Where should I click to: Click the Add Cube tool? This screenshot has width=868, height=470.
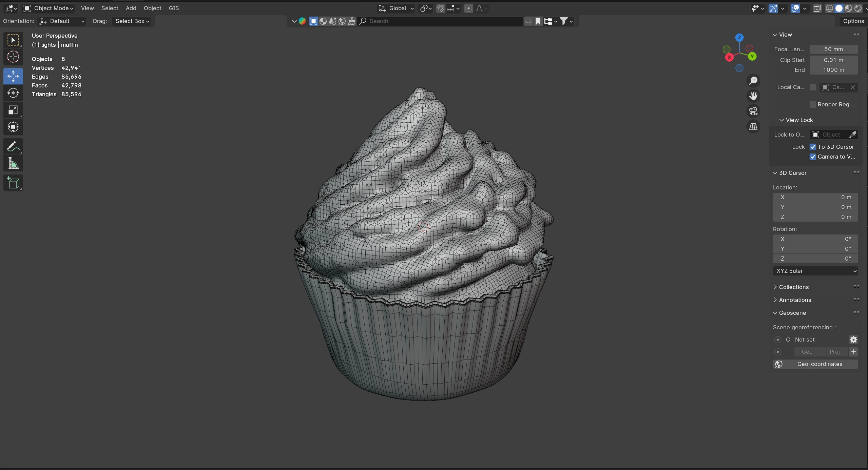tap(13, 183)
